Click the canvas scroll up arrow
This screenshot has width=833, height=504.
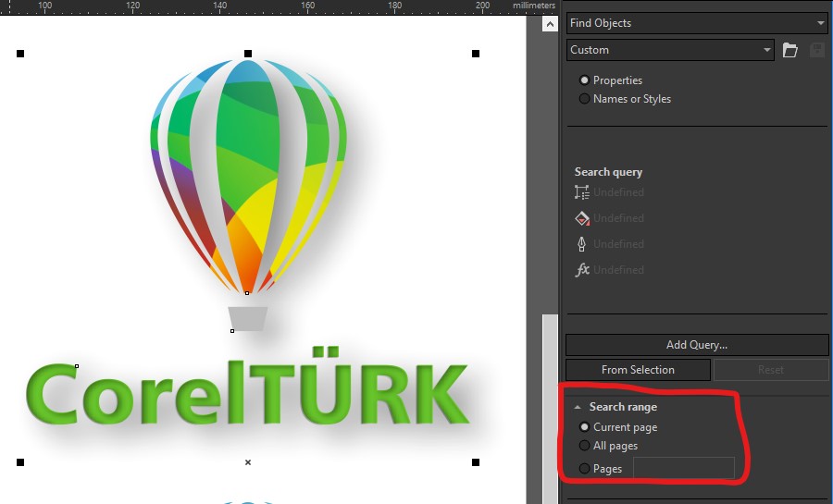click(x=550, y=24)
